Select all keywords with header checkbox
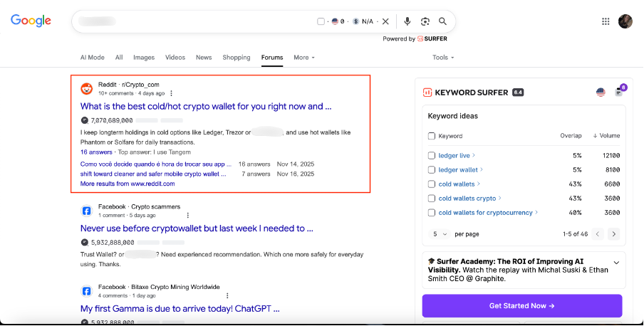 pos(432,136)
